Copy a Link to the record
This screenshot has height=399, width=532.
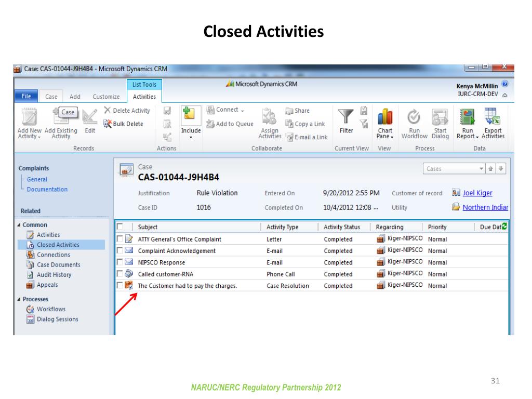[x=305, y=124]
